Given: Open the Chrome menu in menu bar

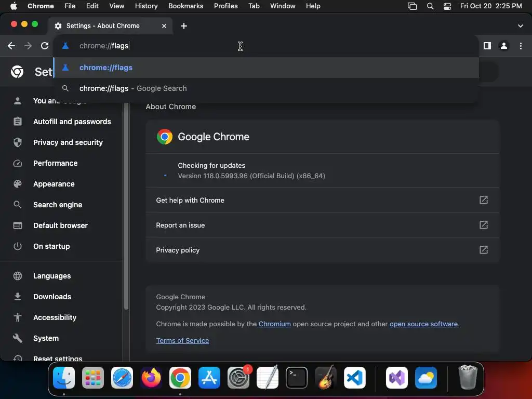Looking at the screenshot, I should pyautogui.click(x=41, y=6).
